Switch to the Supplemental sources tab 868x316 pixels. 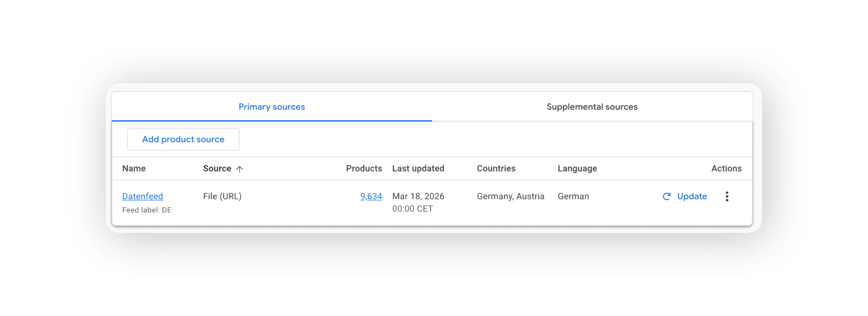coord(592,107)
